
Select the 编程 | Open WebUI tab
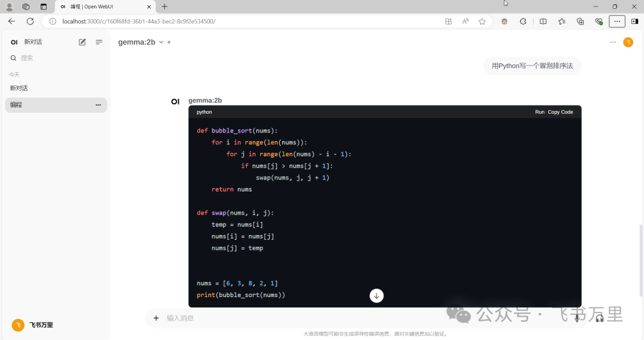105,7
